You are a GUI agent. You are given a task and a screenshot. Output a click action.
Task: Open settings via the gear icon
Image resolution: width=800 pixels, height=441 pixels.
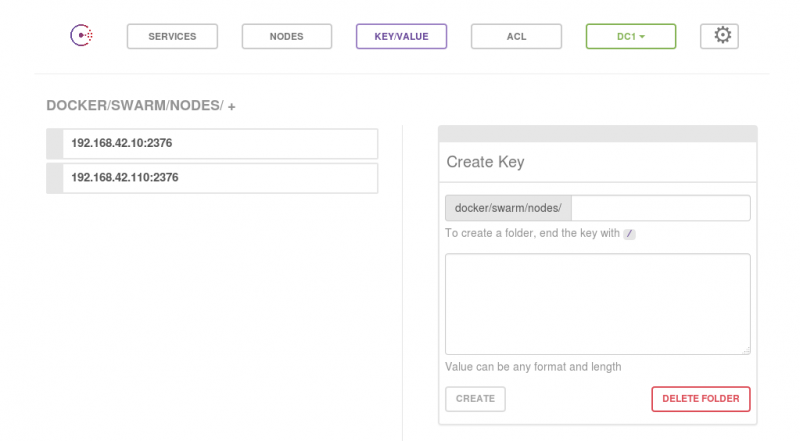[x=719, y=36]
